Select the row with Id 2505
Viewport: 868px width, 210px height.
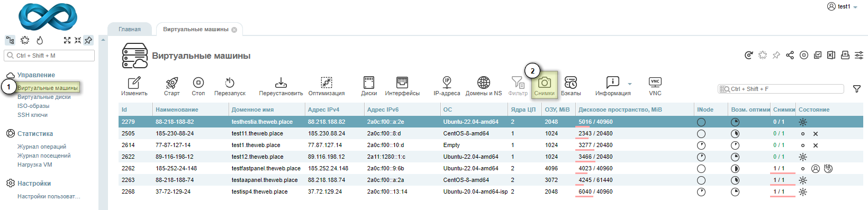point(491,133)
